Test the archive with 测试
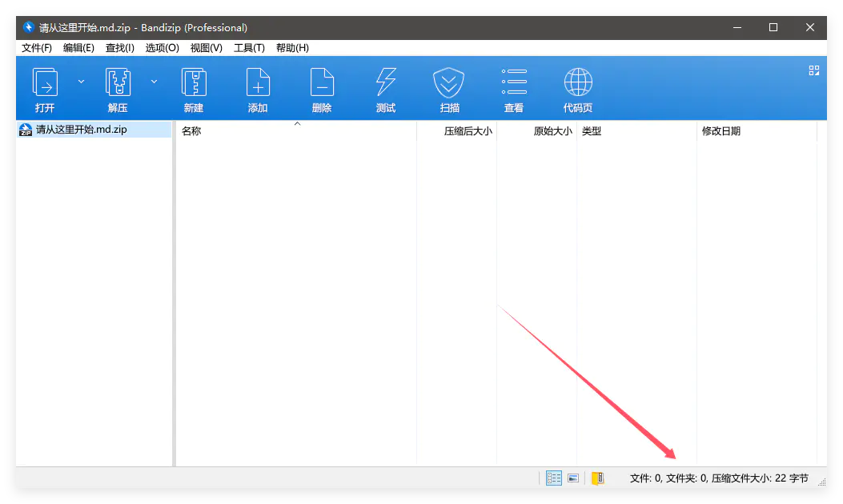 click(x=385, y=88)
